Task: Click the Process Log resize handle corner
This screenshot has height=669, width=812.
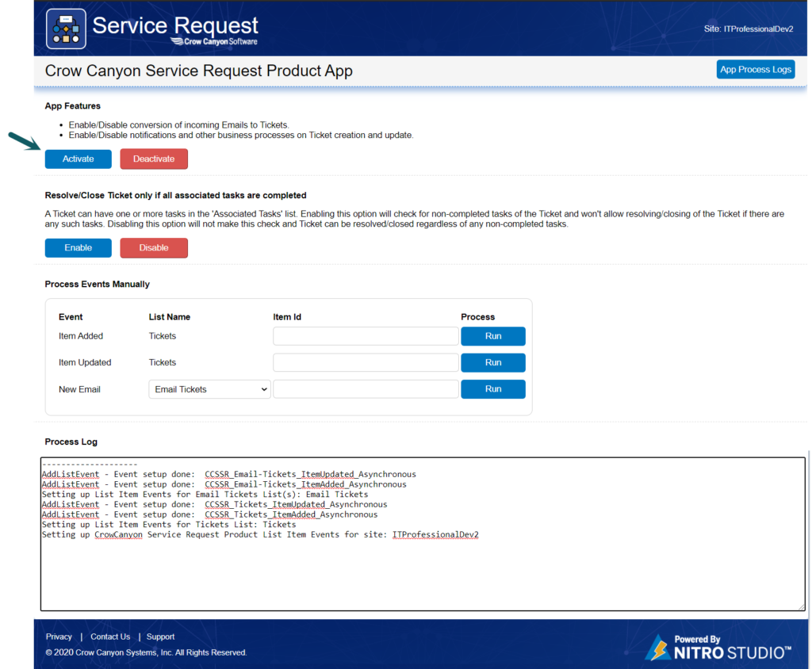Action: [801, 606]
